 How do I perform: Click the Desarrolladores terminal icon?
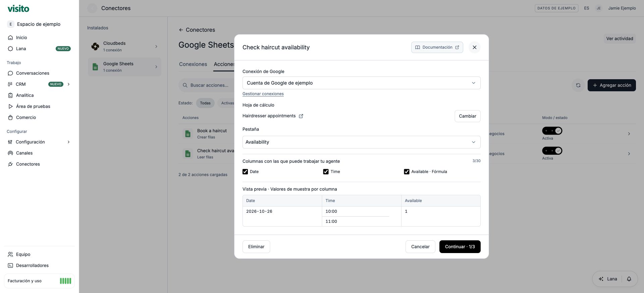[10, 265]
